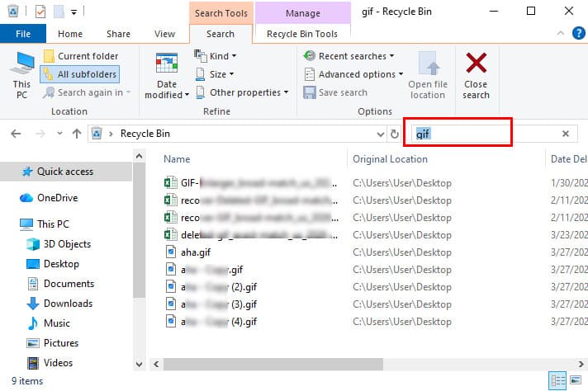Sort by Original Location column header

390,159
